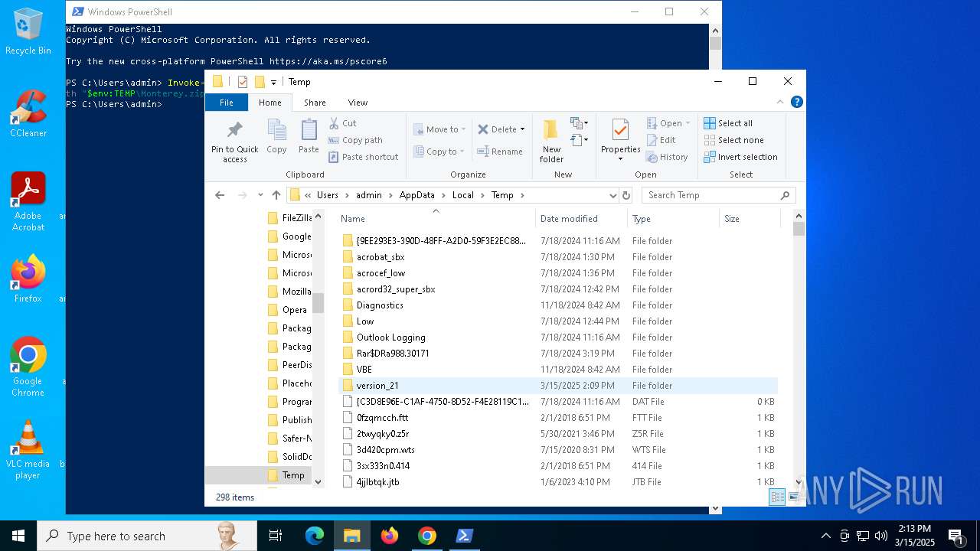This screenshot has height=551, width=980.
Task: Click the New folder icon
Action: 551,142
